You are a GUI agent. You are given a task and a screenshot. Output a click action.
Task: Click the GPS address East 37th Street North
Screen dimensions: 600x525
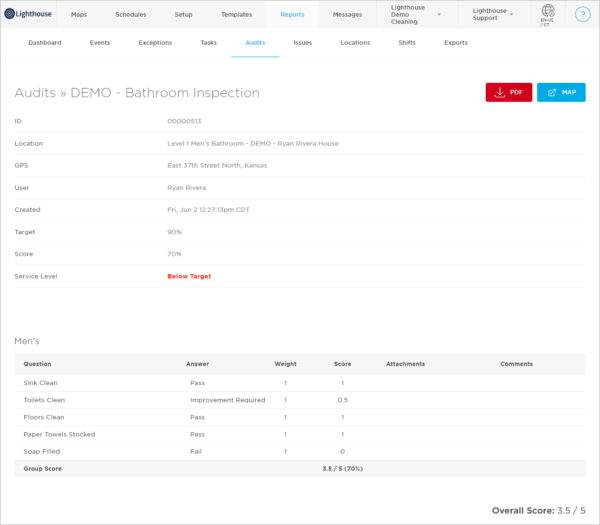tap(217, 166)
